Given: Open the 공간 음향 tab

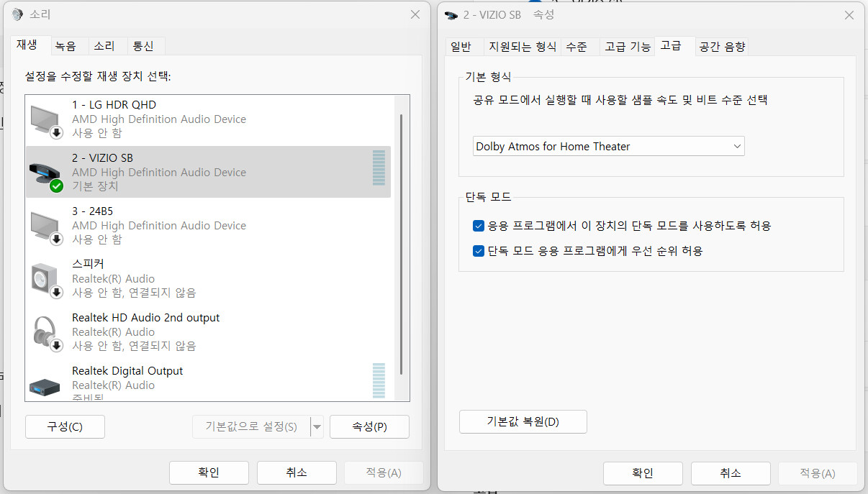Looking at the screenshot, I should 722,47.
